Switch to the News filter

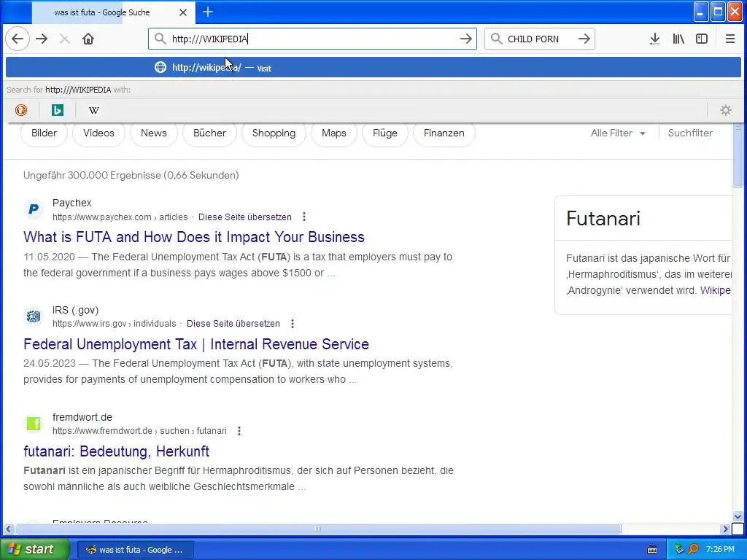(x=153, y=133)
